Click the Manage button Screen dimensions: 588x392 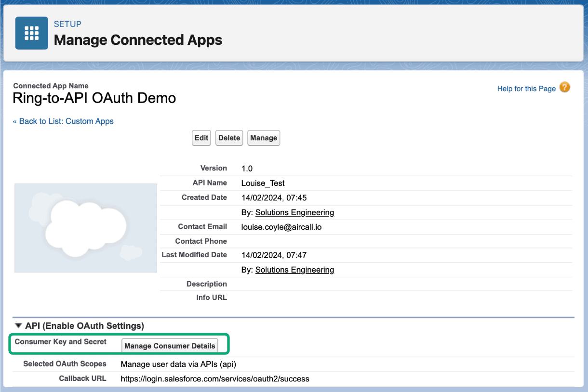point(264,138)
